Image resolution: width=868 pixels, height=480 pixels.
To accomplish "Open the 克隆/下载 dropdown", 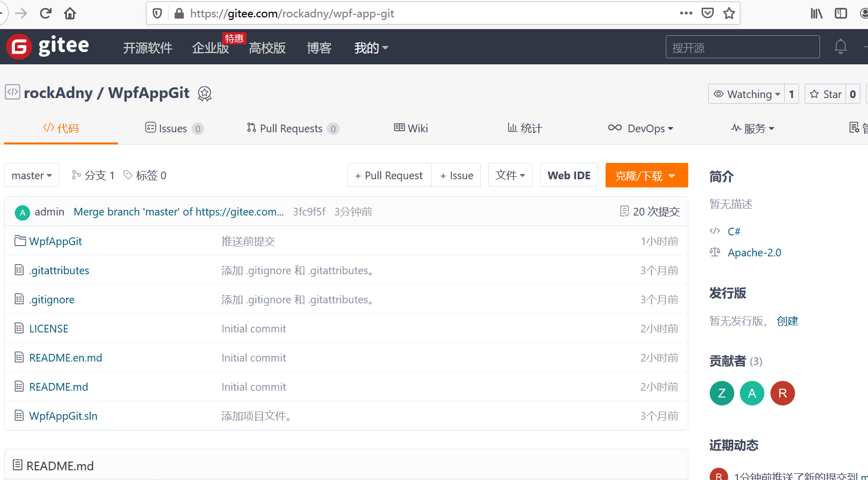I will 646,175.
